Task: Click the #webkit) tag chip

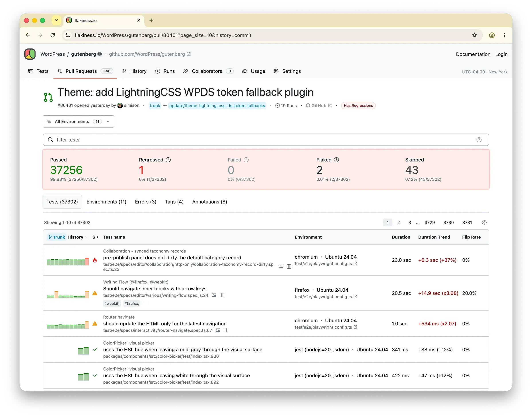Action: pos(112,303)
